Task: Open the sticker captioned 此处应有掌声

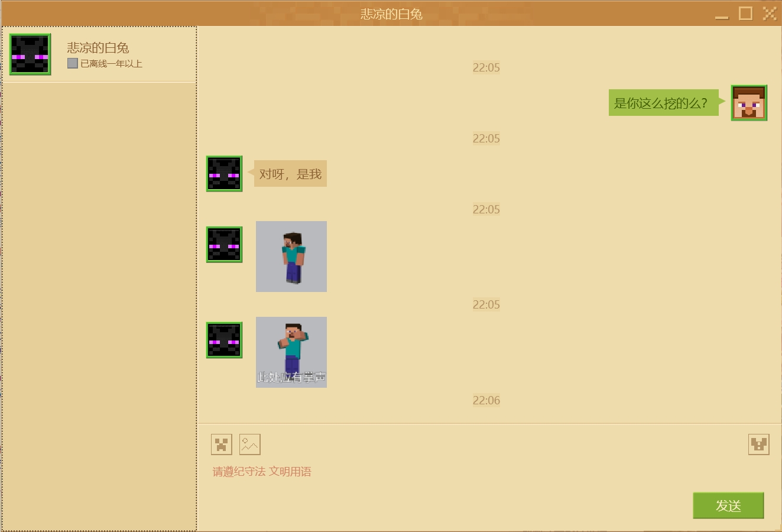Action: tap(291, 352)
